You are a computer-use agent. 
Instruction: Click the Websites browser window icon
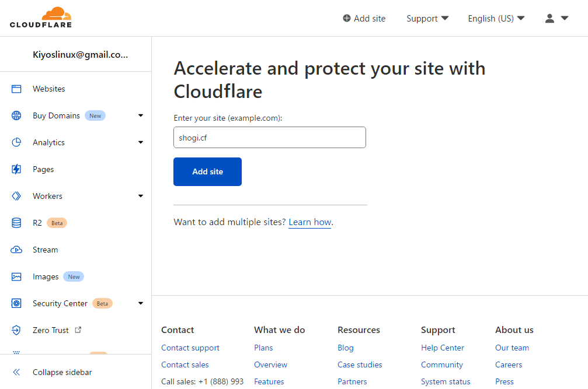(16, 89)
